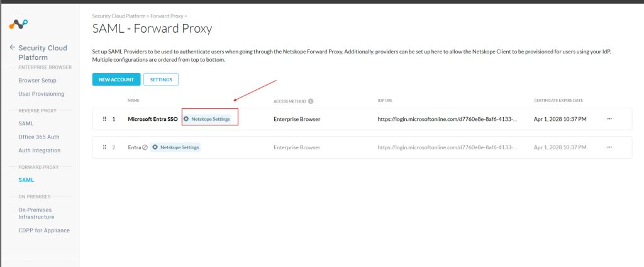Screen dimensions: 644x267
Task: Click certificate expire date of Microsoft Entra SSO
Action: coord(560,119)
